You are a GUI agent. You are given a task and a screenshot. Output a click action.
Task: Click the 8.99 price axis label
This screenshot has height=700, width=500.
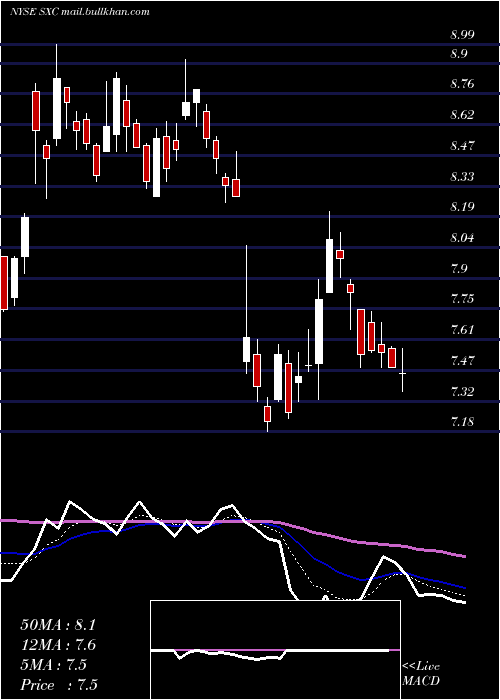click(x=462, y=35)
